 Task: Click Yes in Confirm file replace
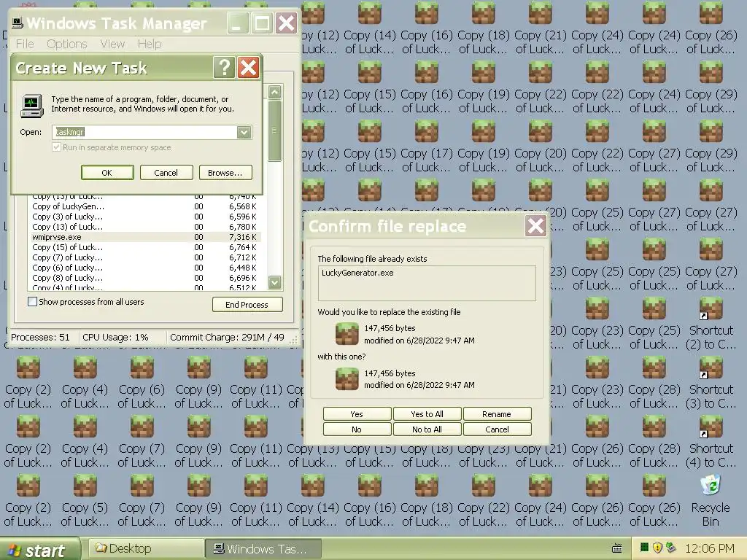tap(357, 414)
